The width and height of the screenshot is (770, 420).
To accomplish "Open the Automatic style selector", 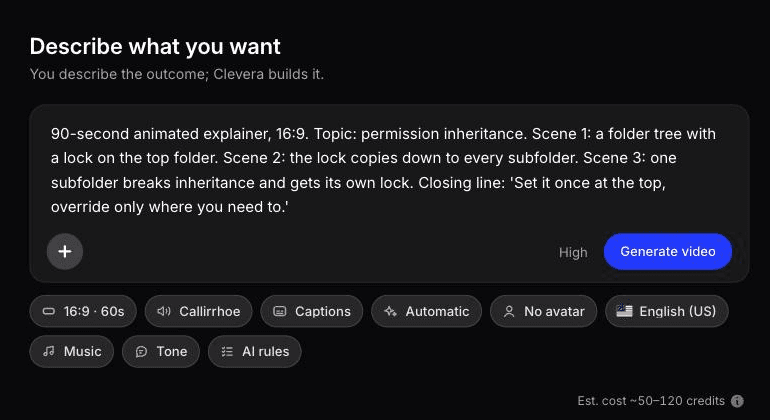I will 426,311.
